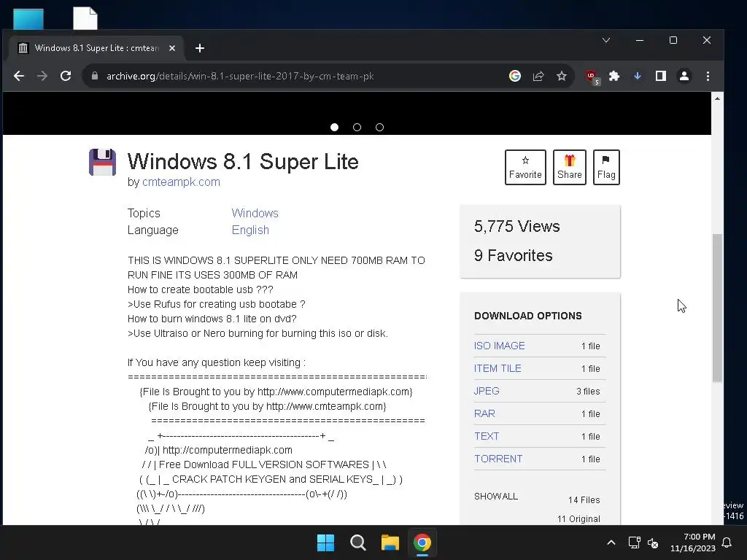The height and width of the screenshot is (560, 747).
Task: Download the ISO IMAGE option
Action: tap(499, 346)
